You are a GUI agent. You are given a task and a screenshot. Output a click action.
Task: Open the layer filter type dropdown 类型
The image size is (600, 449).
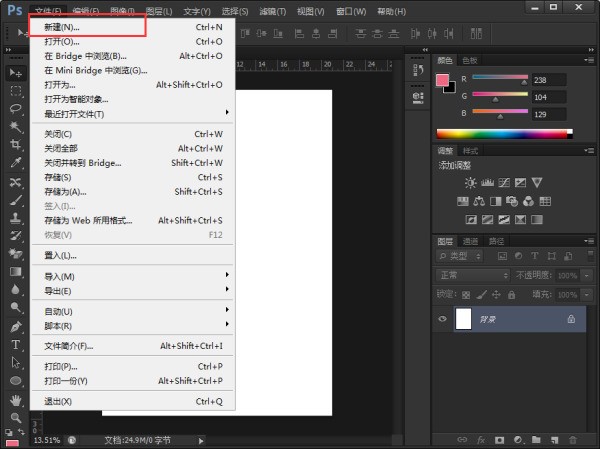point(460,256)
